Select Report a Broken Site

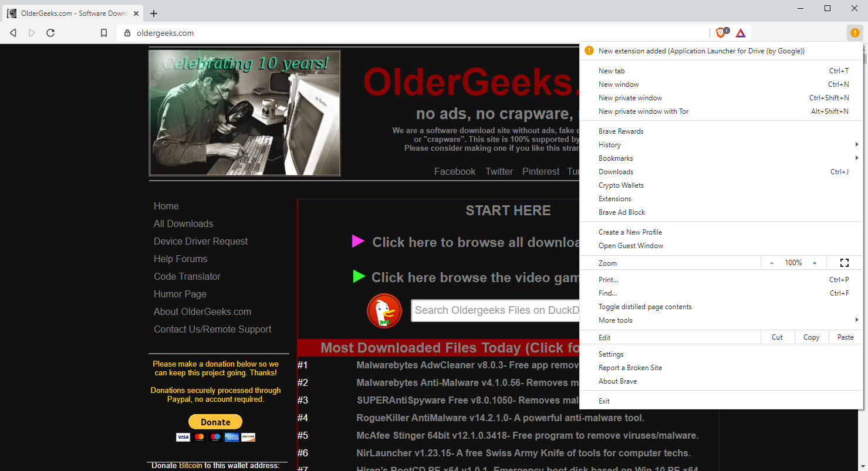coord(721,368)
